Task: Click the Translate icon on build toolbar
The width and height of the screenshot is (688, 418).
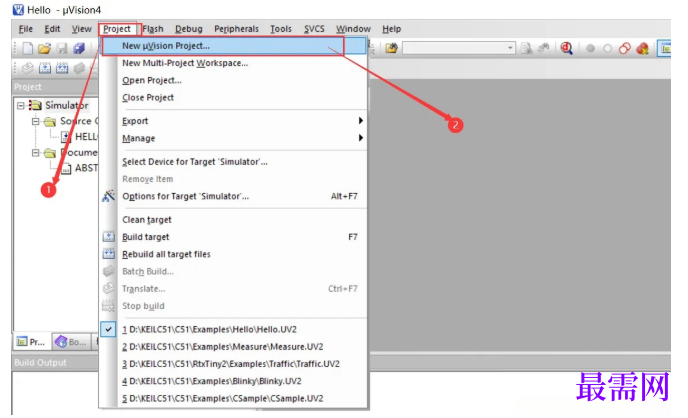Action: coord(28,68)
